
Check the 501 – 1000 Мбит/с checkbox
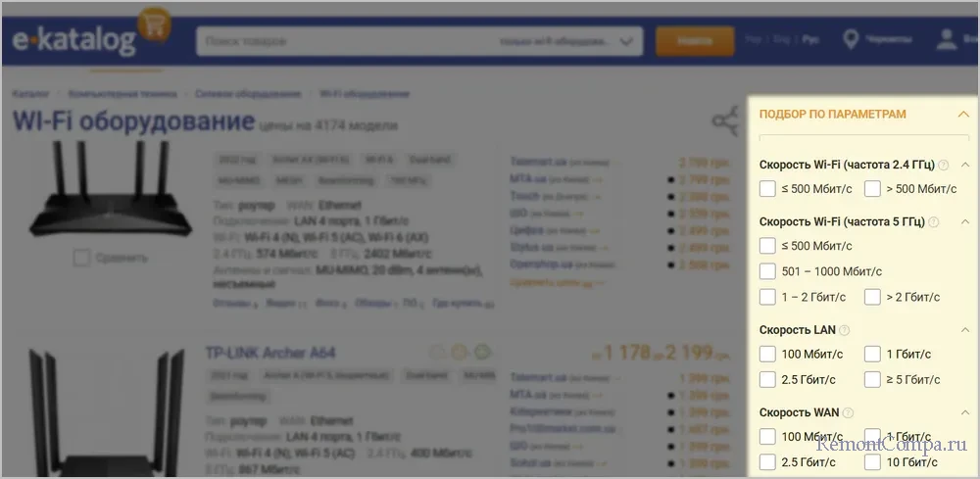[768, 271]
